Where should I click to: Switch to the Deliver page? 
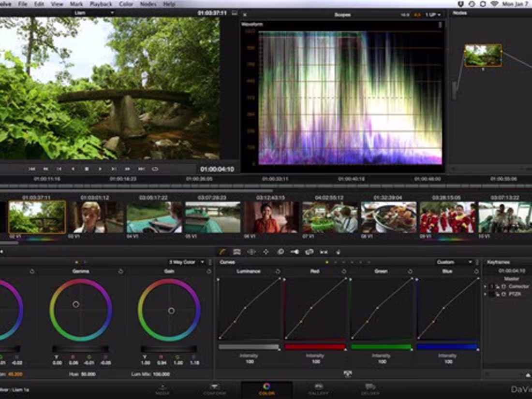click(370, 390)
